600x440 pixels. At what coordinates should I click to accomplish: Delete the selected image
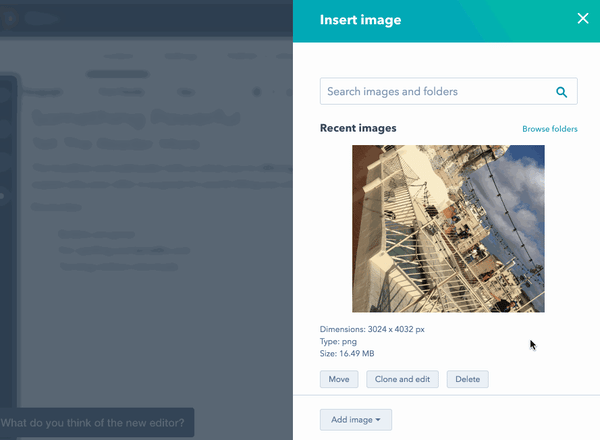[x=467, y=379]
